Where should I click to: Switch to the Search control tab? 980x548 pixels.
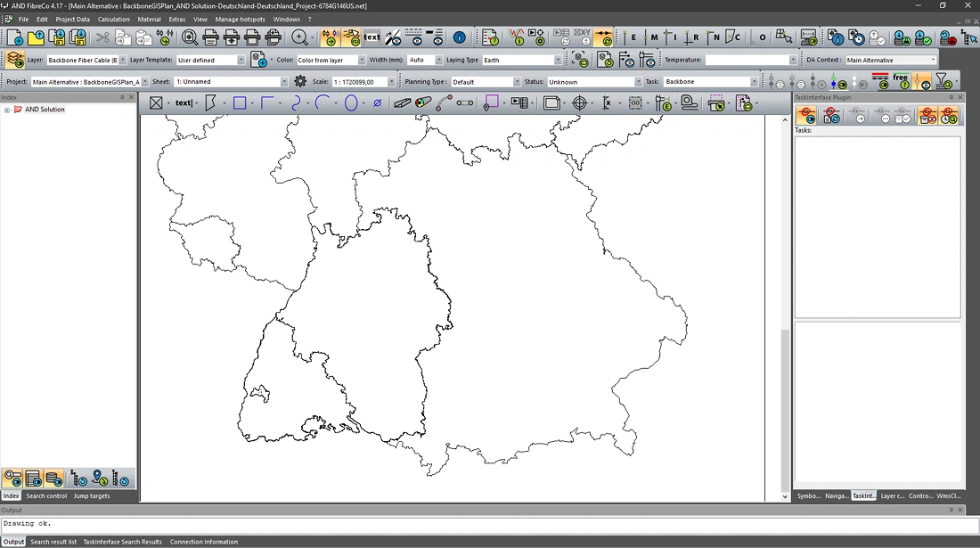tap(46, 496)
